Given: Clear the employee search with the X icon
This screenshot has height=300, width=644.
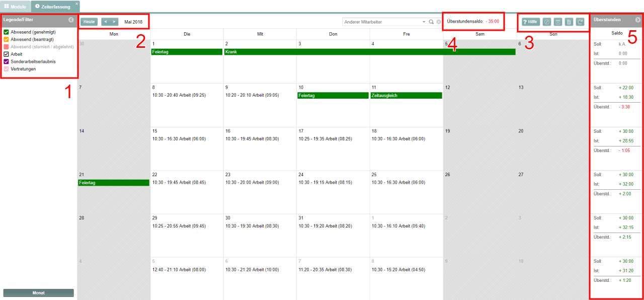Looking at the screenshot, I should [x=438, y=22].
